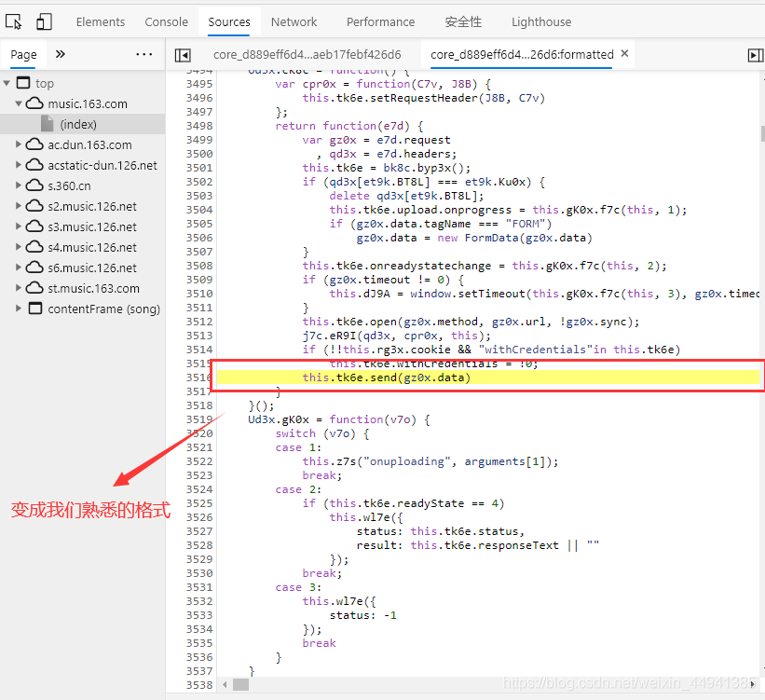
Task: Expand the s4.music.126.net node
Action: (19, 247)
